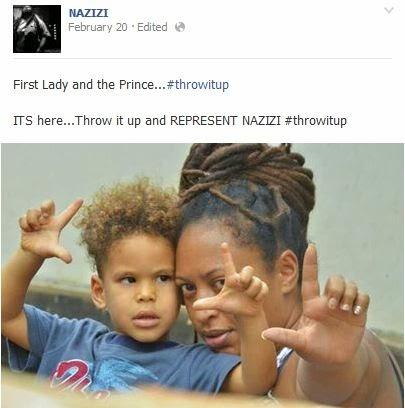Open the blue #throwitup hashtag link
Screen dimensions: 405x408
coord(198,85)
